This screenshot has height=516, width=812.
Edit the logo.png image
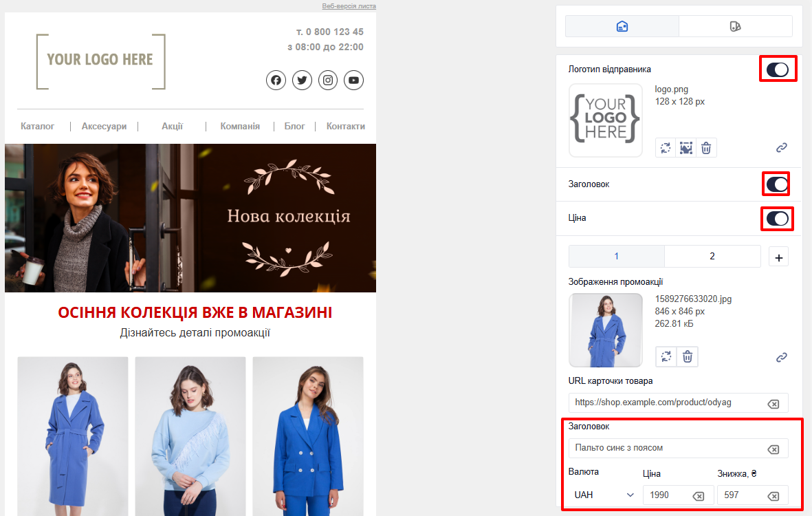pos(686,148)
